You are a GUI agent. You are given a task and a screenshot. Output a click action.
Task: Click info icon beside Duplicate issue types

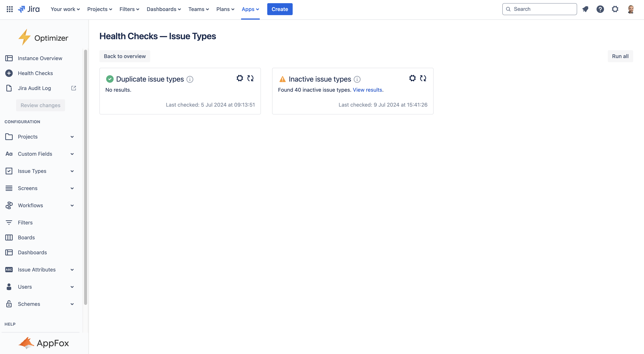190,79
